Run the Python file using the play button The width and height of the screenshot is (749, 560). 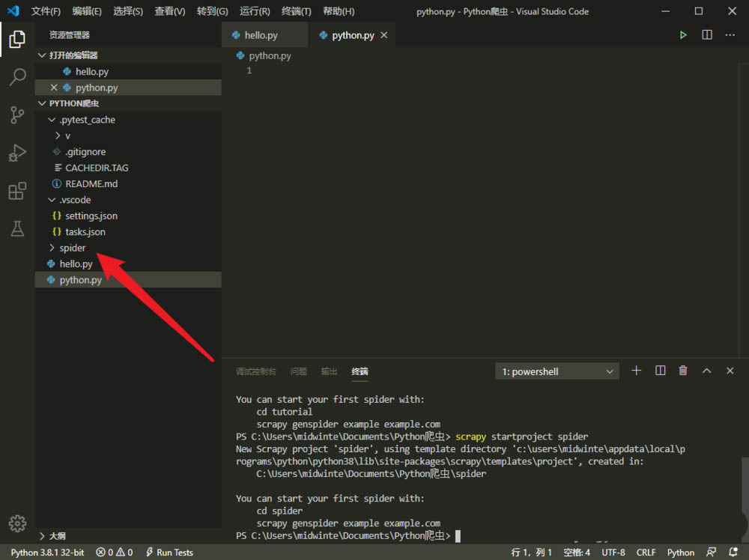[682, 34]
